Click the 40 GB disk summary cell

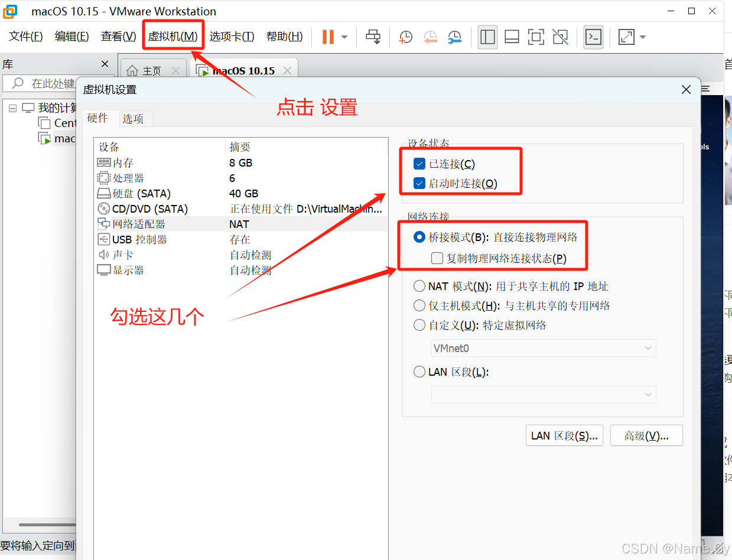click(x=243, y=193)
